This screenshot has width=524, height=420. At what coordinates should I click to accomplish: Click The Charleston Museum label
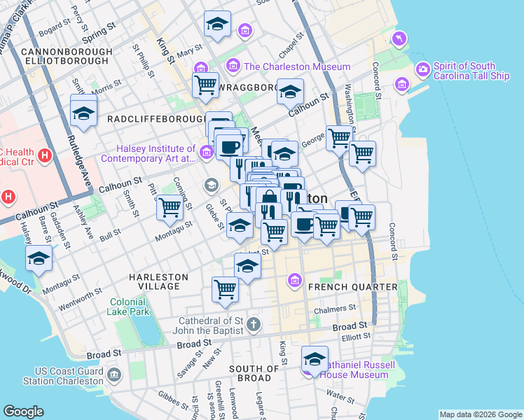297,66
